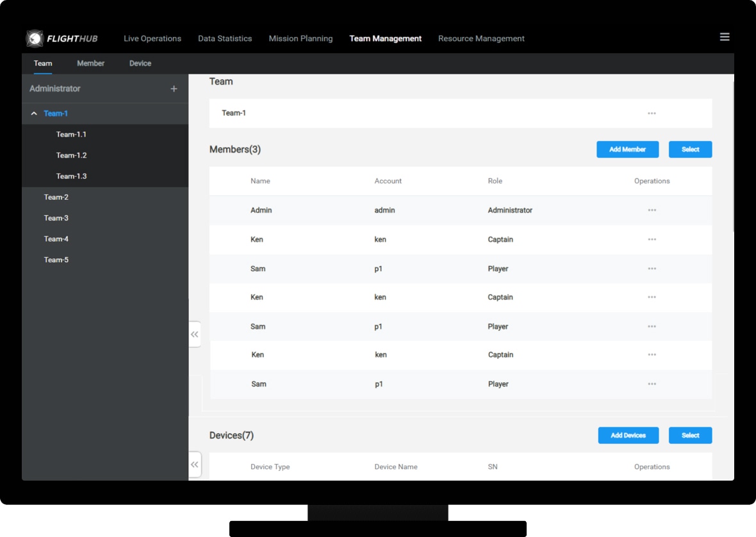Image resolution: width=756 pixels, height=537 pixels.
Task: Open operations ellipsis for first Sam row
Action: pyautogui.click(x=652, y=269)
